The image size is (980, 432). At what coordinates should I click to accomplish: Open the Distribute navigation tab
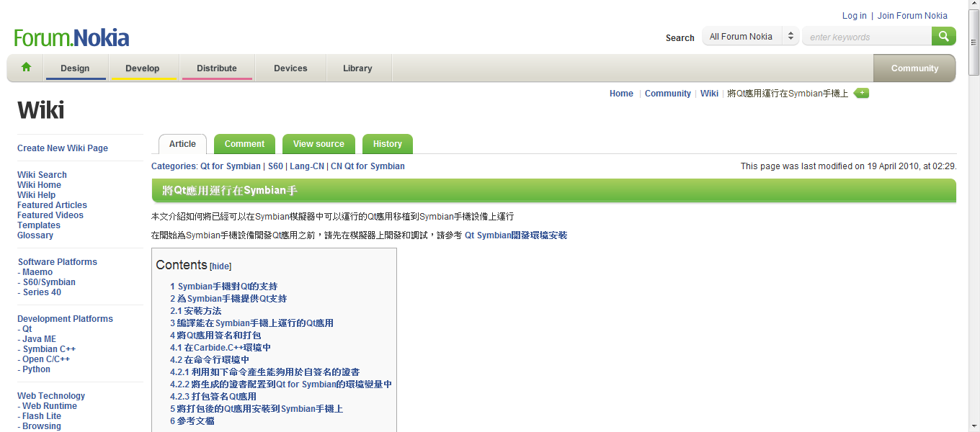tap(217, 68)
